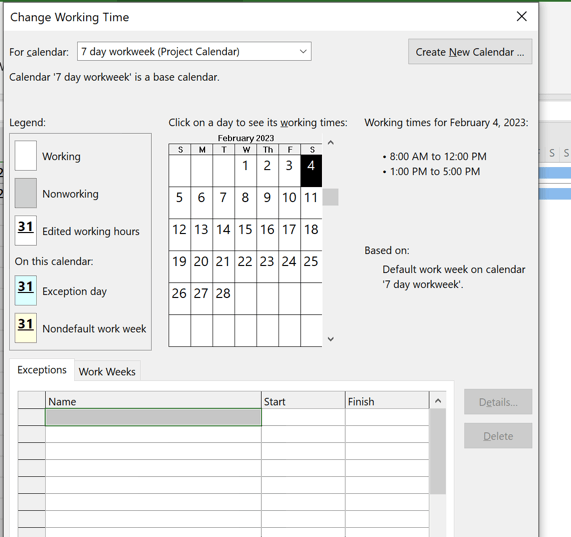Click the Start column header
Image resolution: width=571 pixels, height=537 pixels.
click(303, 400)
